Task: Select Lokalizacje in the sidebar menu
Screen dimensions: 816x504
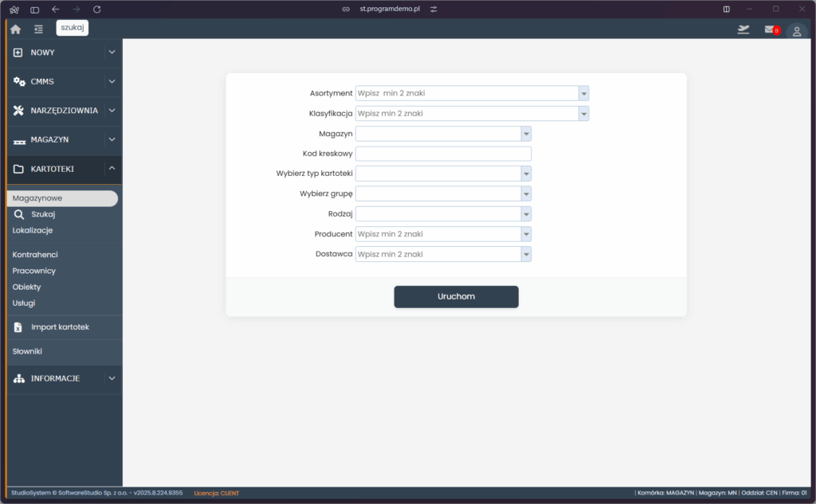Action: 33,229
